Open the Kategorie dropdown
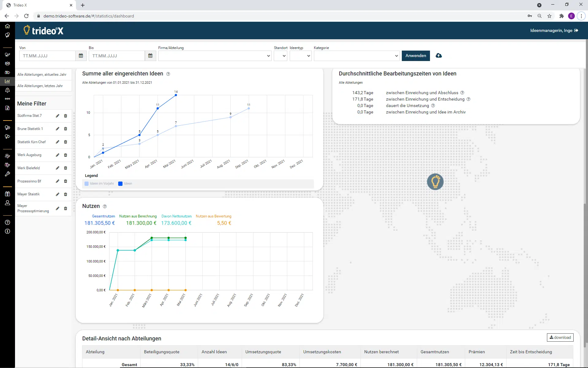Image resolution: width=588 pixels, height=368 pixels. tap(356, 56)
